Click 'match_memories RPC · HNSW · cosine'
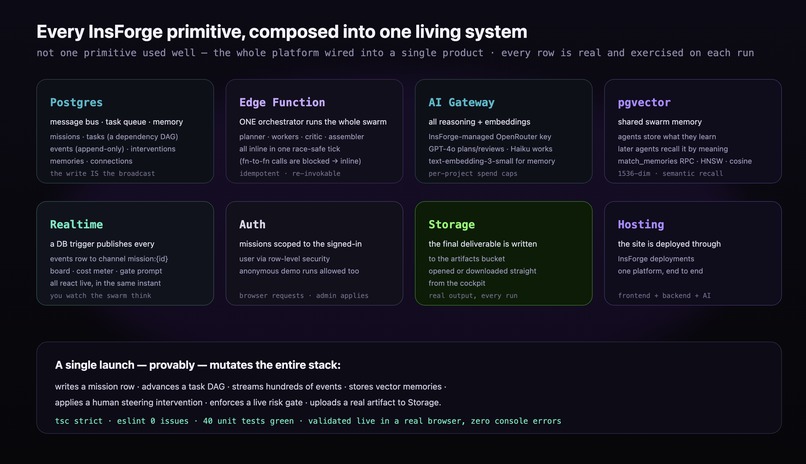Viewport: 806px width, 464px height. [685, 161]
